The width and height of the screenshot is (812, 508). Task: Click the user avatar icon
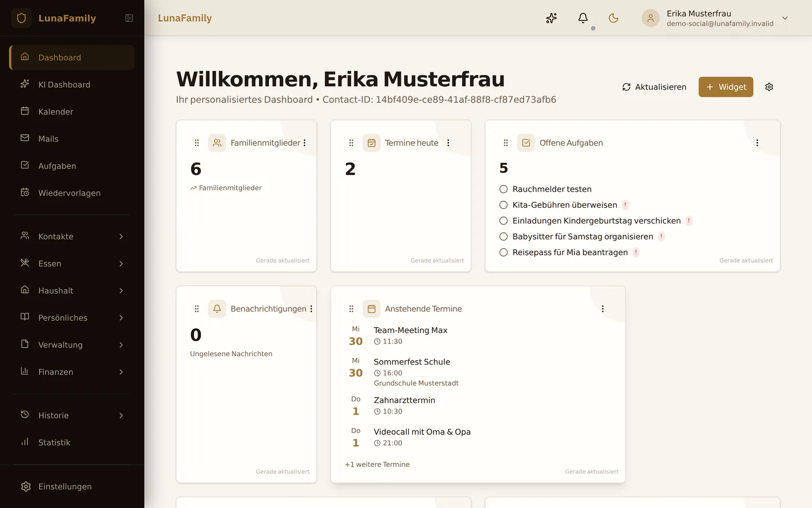point(651,18)
